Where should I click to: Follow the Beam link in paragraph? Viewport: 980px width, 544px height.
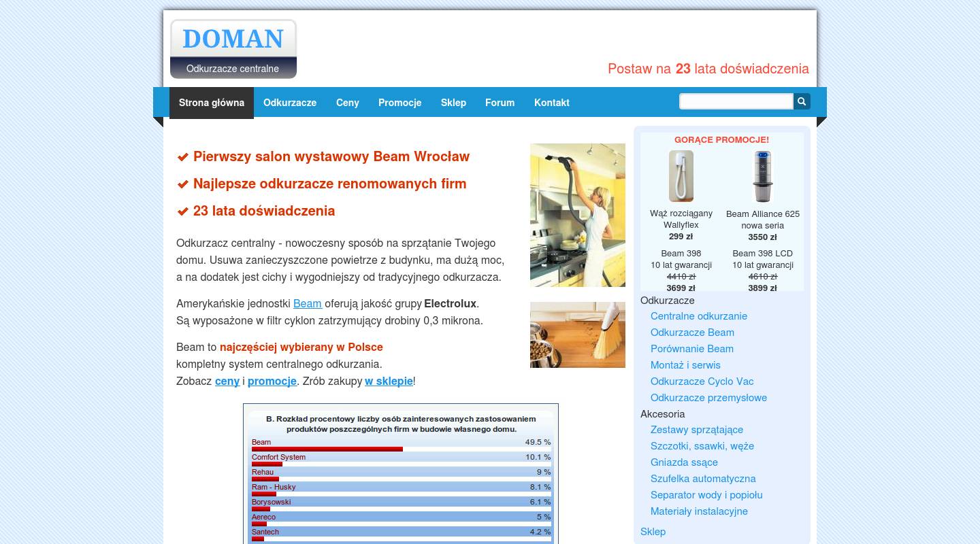click(x=308, y=303)
